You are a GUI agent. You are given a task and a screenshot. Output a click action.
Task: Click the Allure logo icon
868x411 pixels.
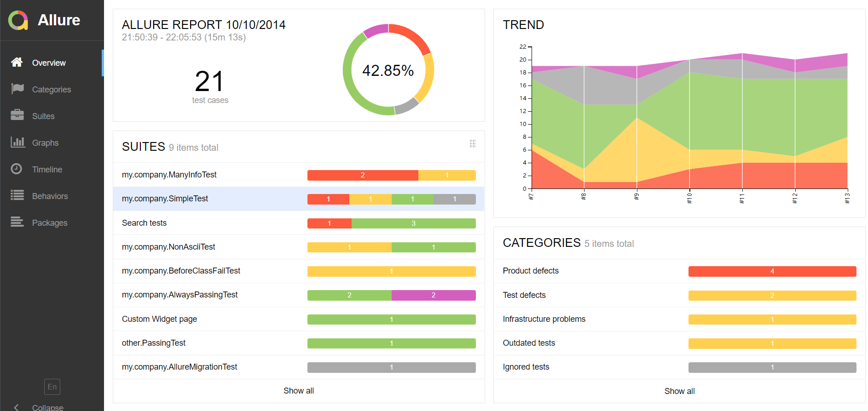pos(18,20)
